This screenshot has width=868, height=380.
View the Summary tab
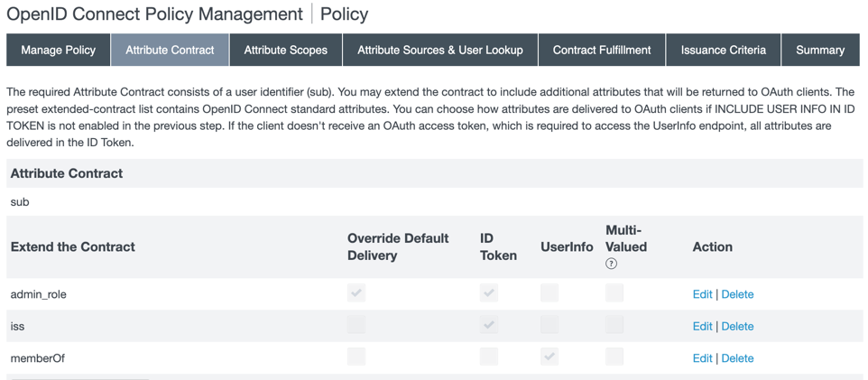point(820,51)
